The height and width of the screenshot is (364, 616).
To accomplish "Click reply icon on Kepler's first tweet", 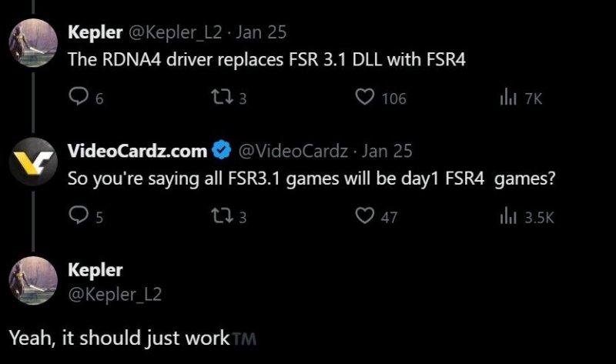I will pyautogui.click(x=77, y=98).
